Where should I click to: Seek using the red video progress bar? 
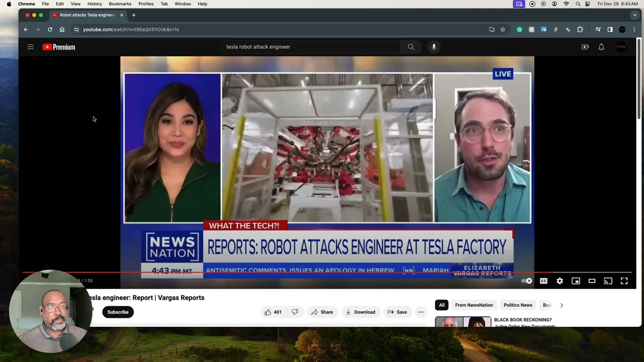pyautogui.click(x=327, y=273)
